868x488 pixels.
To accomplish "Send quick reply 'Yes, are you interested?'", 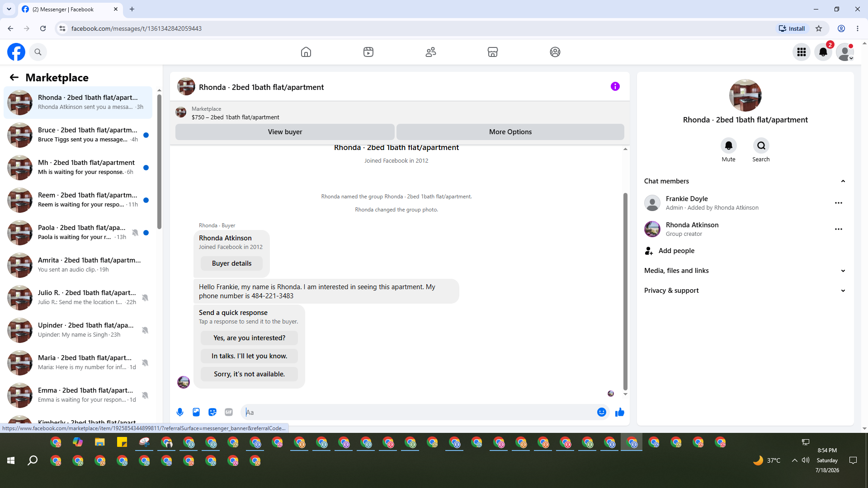I will pos(249,338).
